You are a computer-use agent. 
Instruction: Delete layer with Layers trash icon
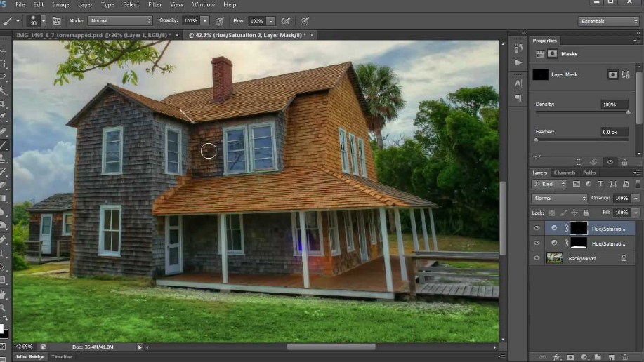pyautogui.click(x=625, y=358)
